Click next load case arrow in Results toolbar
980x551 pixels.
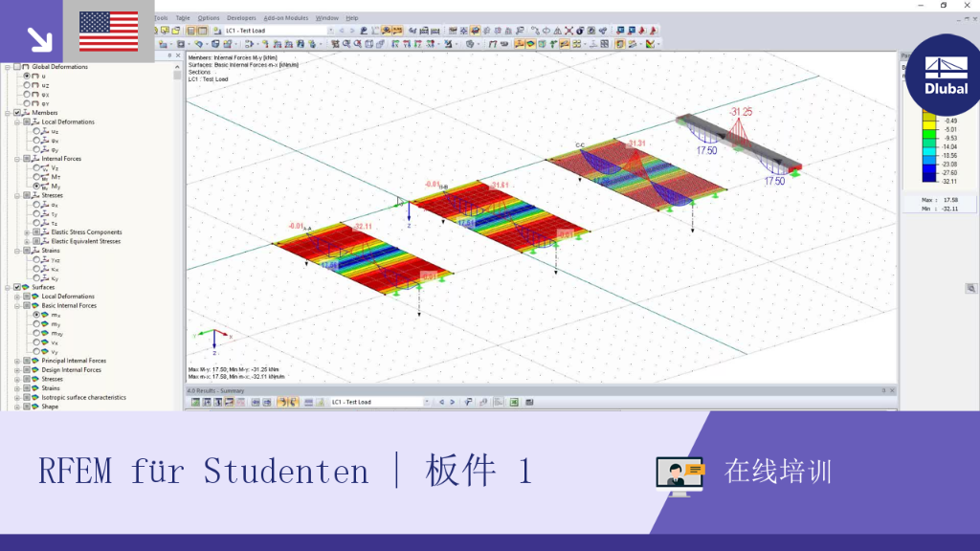[x=453, y=403]
